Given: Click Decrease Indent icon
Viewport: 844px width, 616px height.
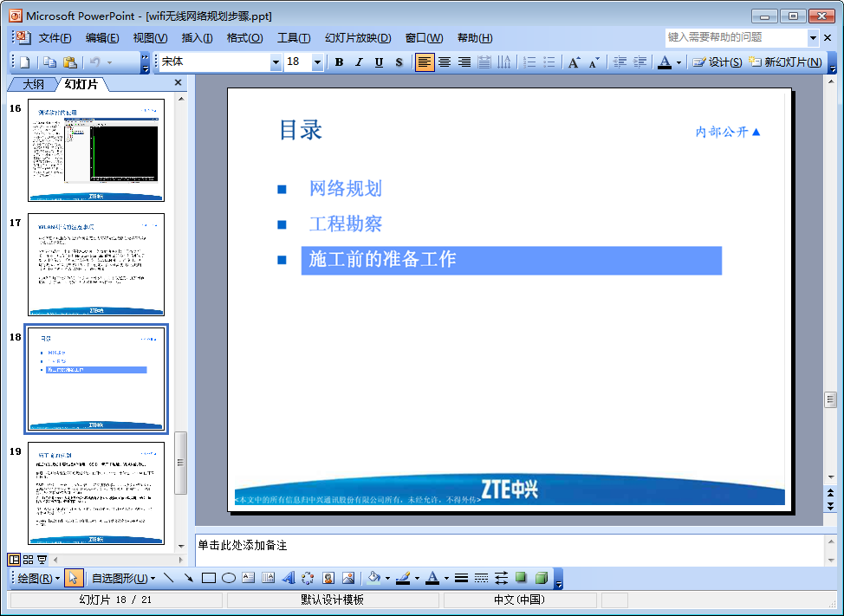Looking at the screenshot, I should tap(620, 62).
